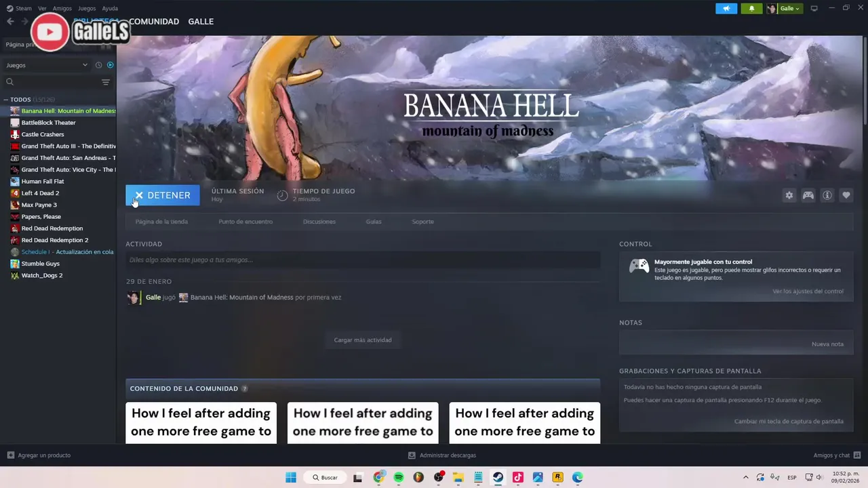Collapse the TODOS games list
Screen dimensions: 868x488
[6, 100]
